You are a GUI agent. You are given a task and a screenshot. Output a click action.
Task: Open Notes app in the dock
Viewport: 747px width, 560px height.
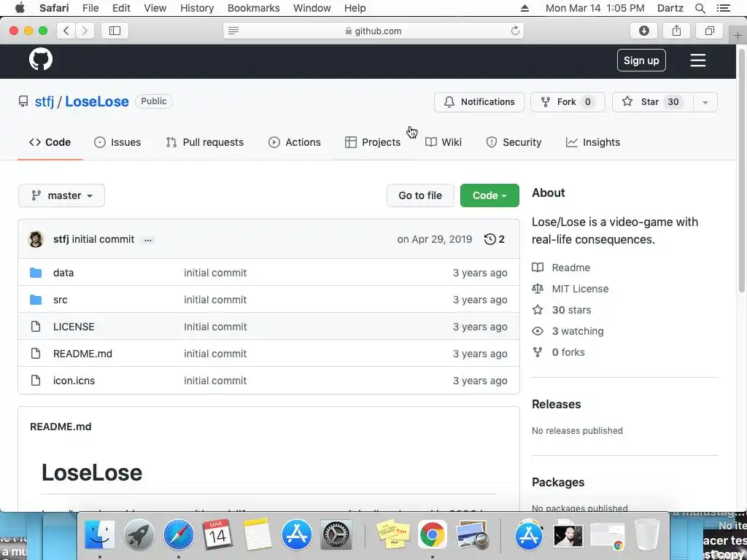coord(257,534)
